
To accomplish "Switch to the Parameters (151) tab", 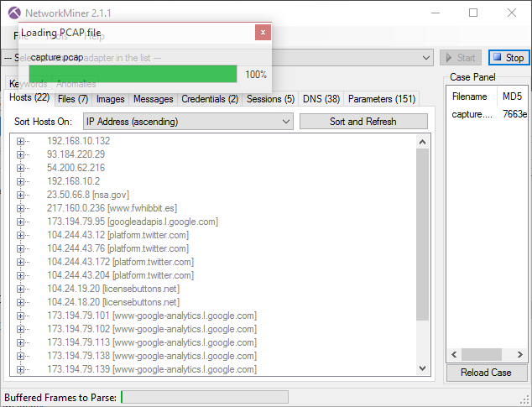I will 382,99.
